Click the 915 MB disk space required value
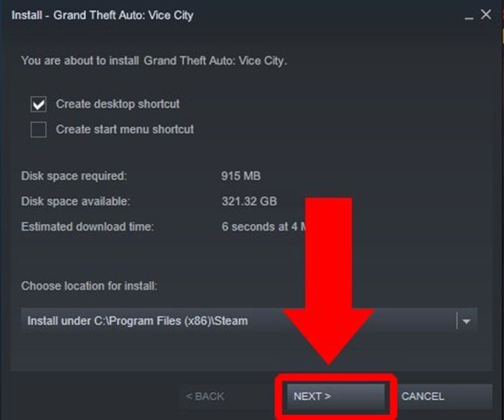Image resolution: width=504 pixels, height=420 pixels. (x=241, y=176)
